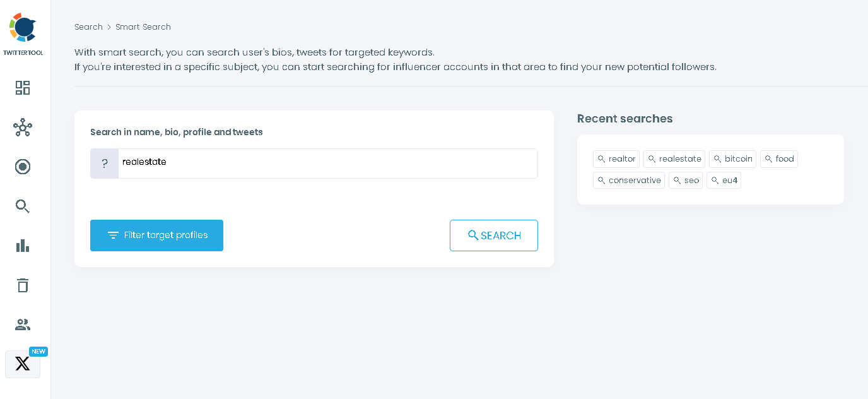Click the question mark help icon
868x399 pixels.
[104, 163]
